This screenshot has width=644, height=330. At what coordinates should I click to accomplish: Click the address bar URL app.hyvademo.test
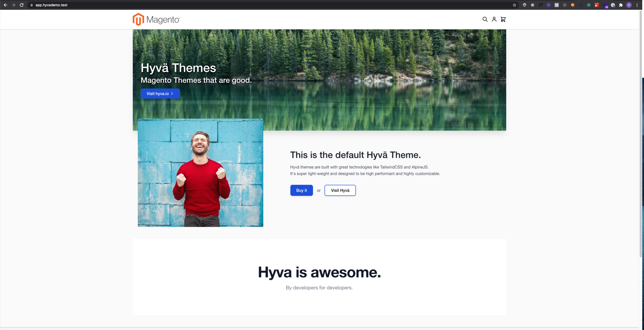pyautogui.click(x=51, y=5)
